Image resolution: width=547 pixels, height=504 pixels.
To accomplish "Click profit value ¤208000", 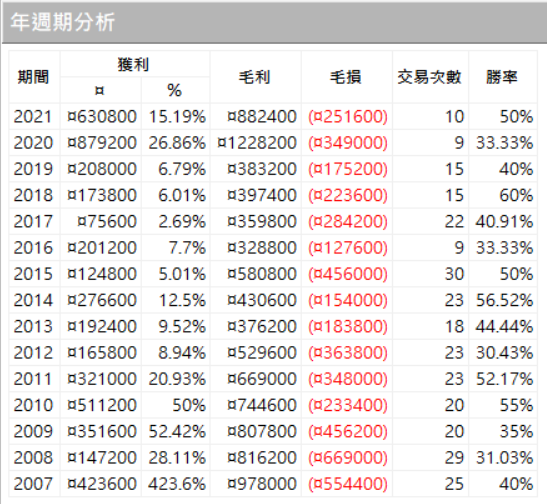I will tap(102, 169).
